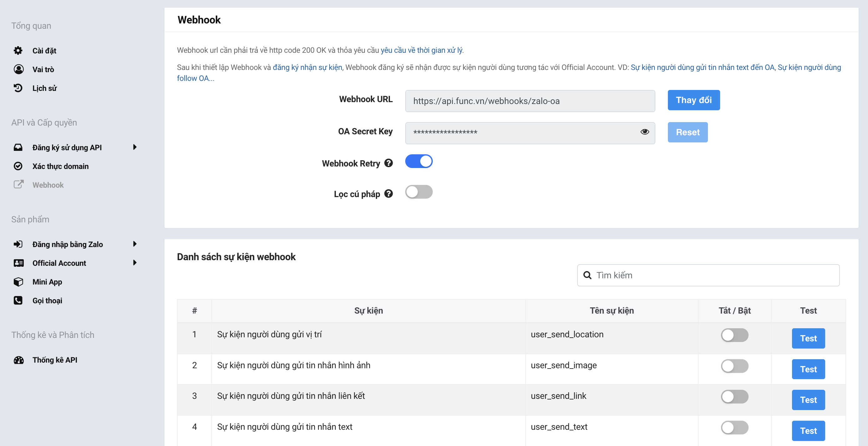Expand the Đăng ký sử dụng API submenu
868x446 pixels.
pyautogui.click(x=135, y=147)
